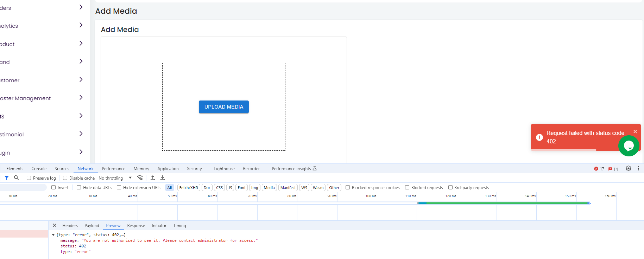Click the export HAR download icon

(163, 178)
